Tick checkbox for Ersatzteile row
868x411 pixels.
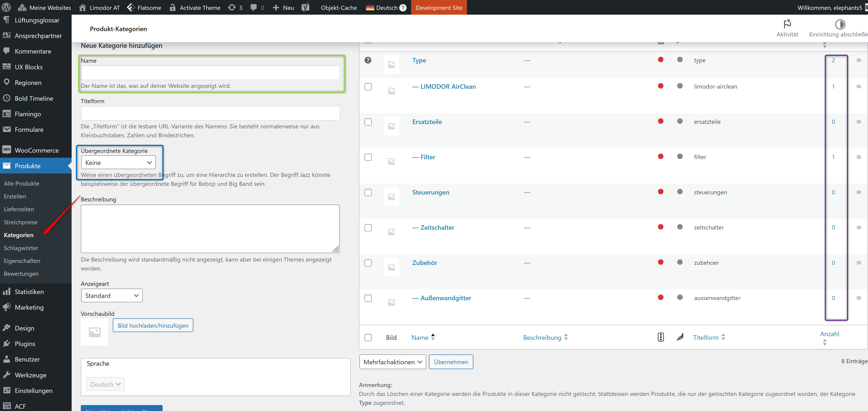coord(368,122)
